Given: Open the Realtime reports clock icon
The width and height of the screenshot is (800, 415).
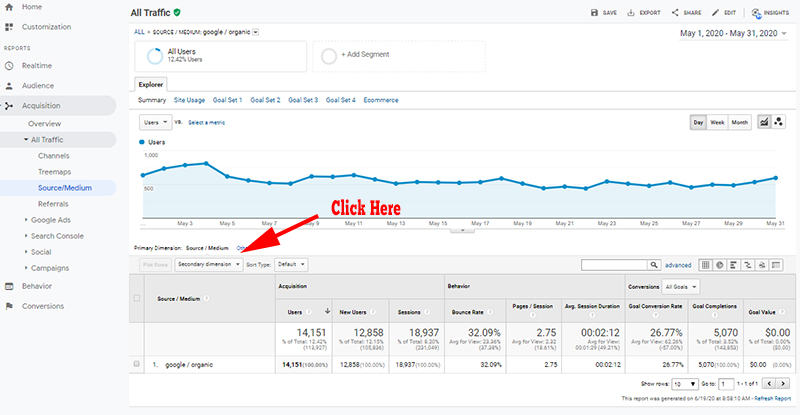Looking at the screenshot, I should [9, 66].
